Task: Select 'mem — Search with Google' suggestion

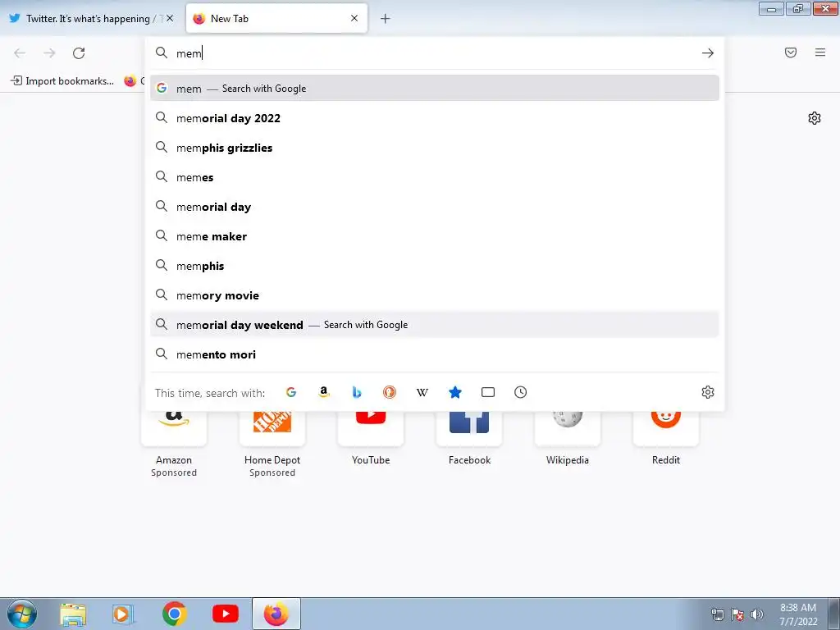Action: pyautogui.click(x=435, y=89)
